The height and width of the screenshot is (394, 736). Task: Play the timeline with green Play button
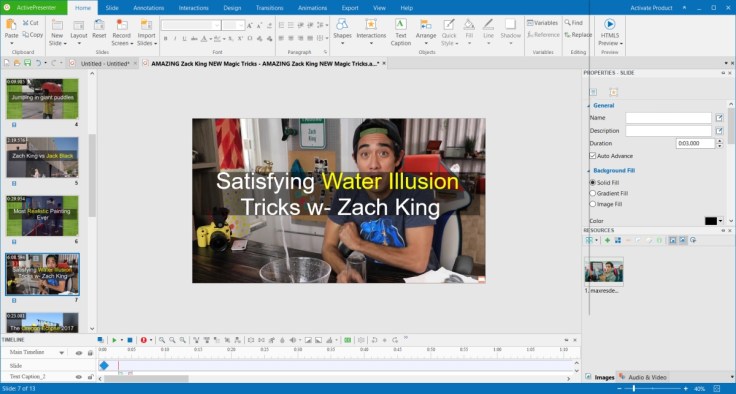(x=114, y=340)
